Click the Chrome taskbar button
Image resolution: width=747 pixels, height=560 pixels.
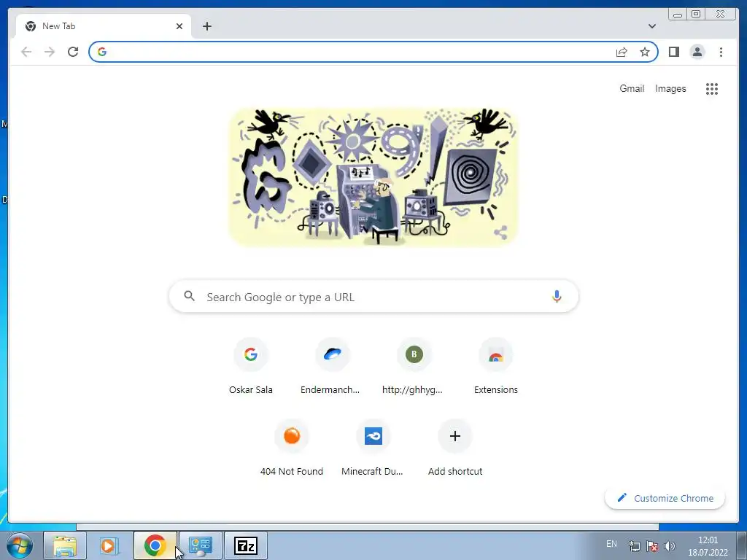(155, 545)
